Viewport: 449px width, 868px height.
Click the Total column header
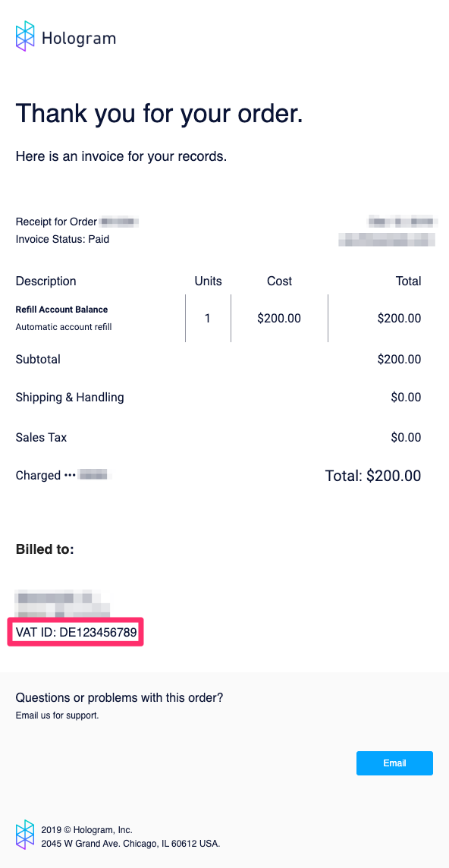coord(408,281)
